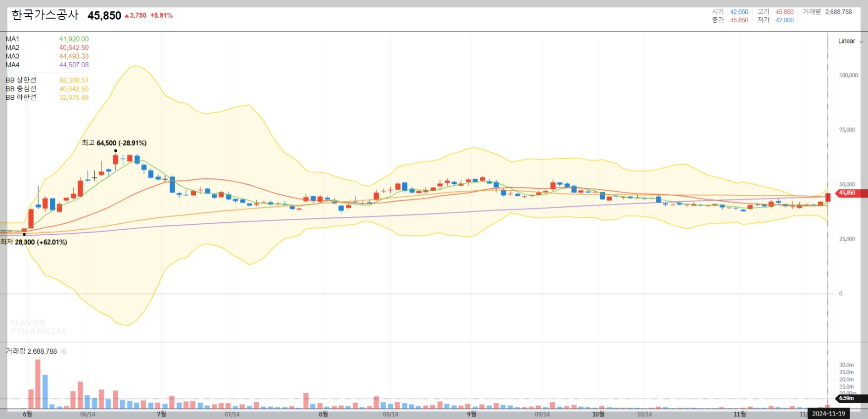Image resolution: width=868 pixels, height=419 pixels.
Task: Click the 50,000 price axis label
Action: tap(847, 184)
